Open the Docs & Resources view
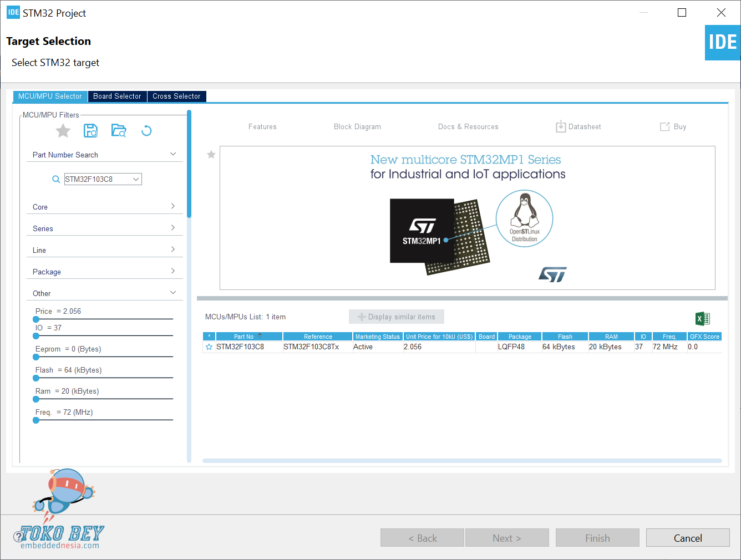The width and height of the screenshot is (741, 560). pyautogui.click(x=468, y=127)
